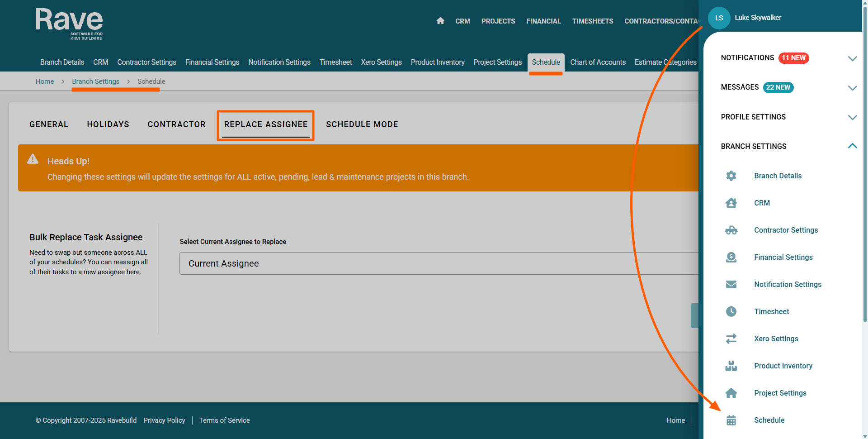Click the Notification Settings envelope icon

coord(731,284)
